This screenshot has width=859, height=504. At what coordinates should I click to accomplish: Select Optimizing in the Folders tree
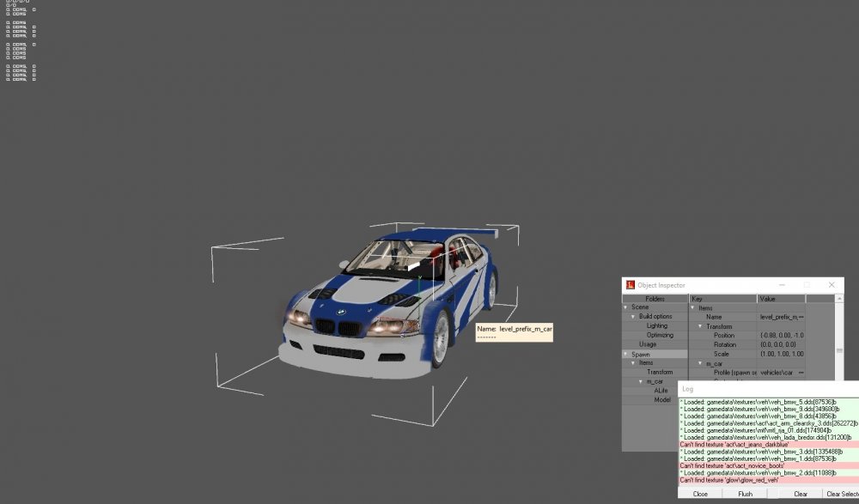click(660, 335)
